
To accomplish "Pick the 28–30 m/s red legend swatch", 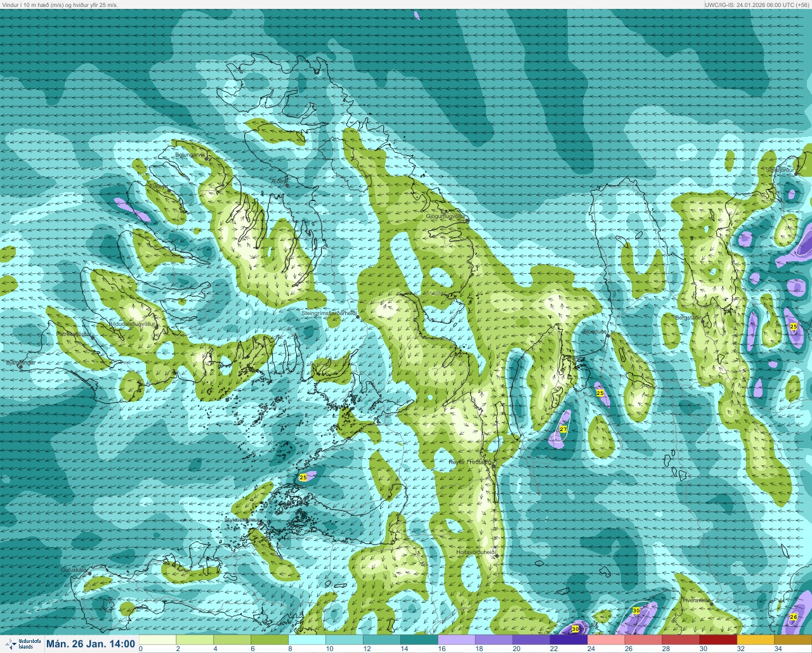I will pos(681,640).
